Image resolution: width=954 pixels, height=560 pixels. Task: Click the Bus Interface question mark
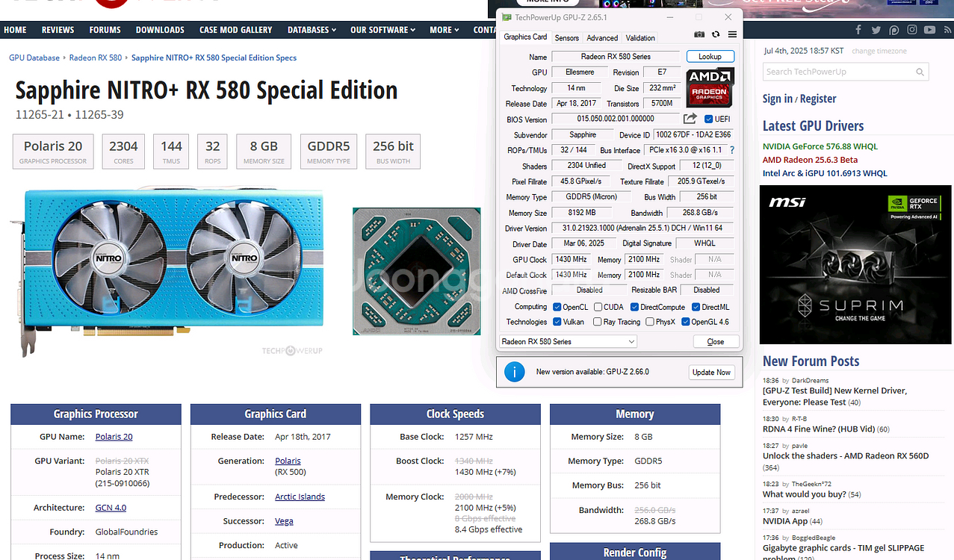[732, 150]
